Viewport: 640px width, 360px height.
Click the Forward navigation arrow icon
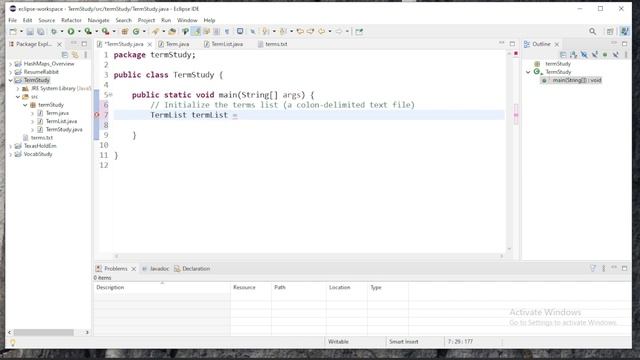coord(339,31)
